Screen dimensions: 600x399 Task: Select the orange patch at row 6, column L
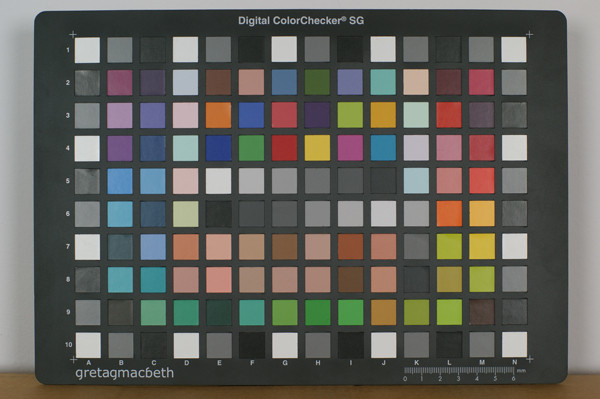(449, 213)
